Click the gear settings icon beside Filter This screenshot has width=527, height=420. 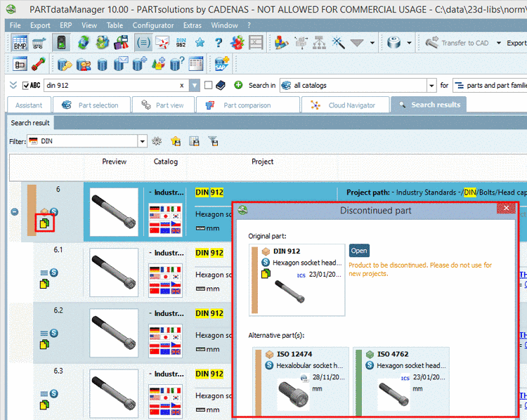(x=157, y=141)
